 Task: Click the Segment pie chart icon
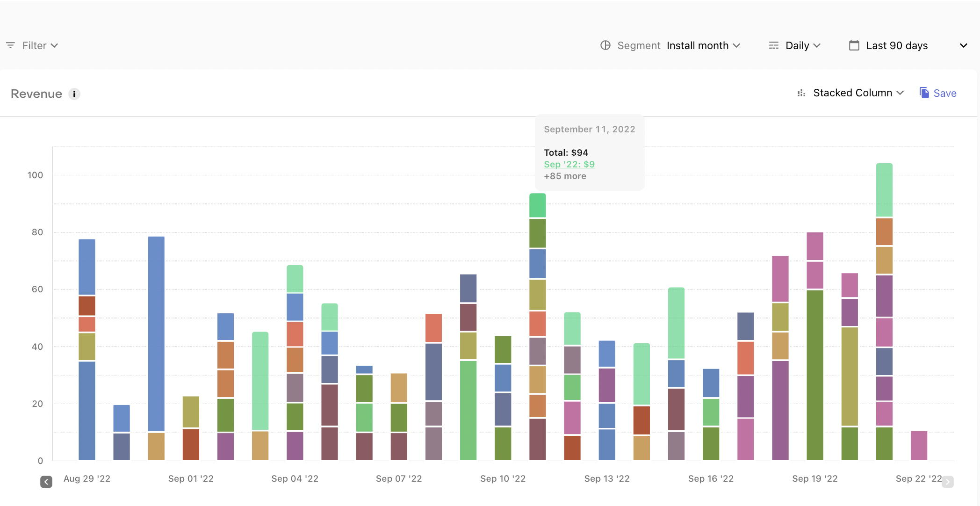tap(605, 45)
